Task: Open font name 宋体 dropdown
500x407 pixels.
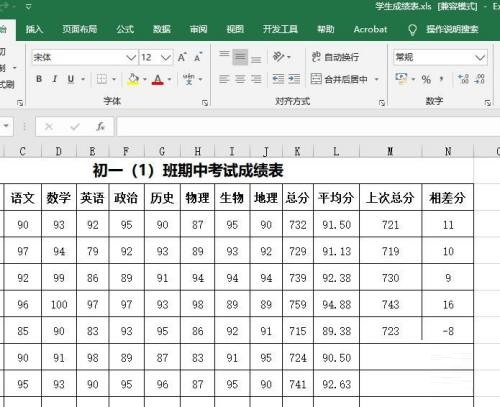Action: coord(131,57)
